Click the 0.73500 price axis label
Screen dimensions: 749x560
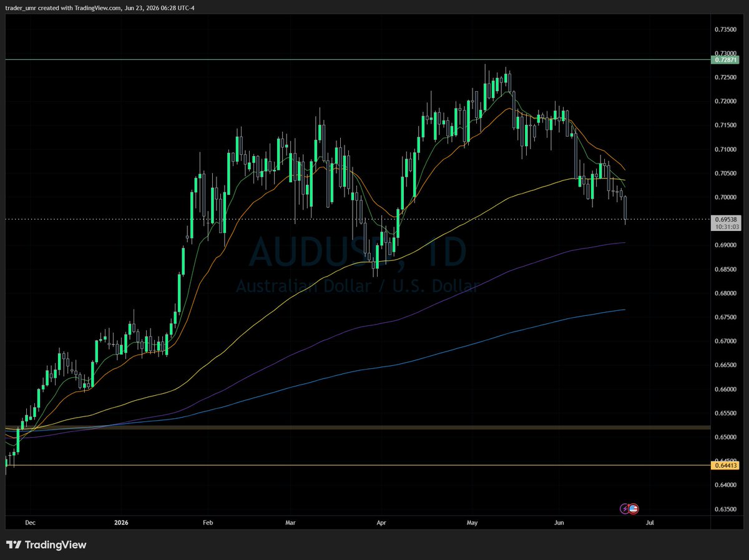point(725,29)
